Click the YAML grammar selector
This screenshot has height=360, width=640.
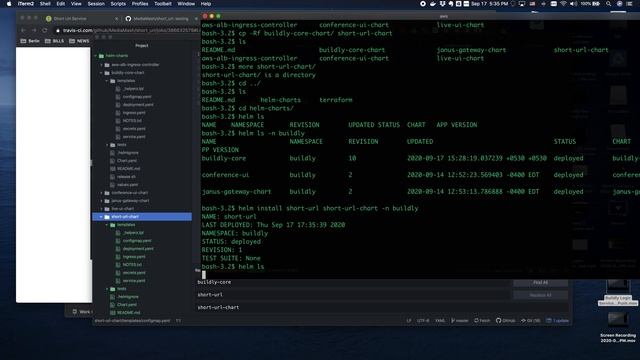(x=440, y=321)
